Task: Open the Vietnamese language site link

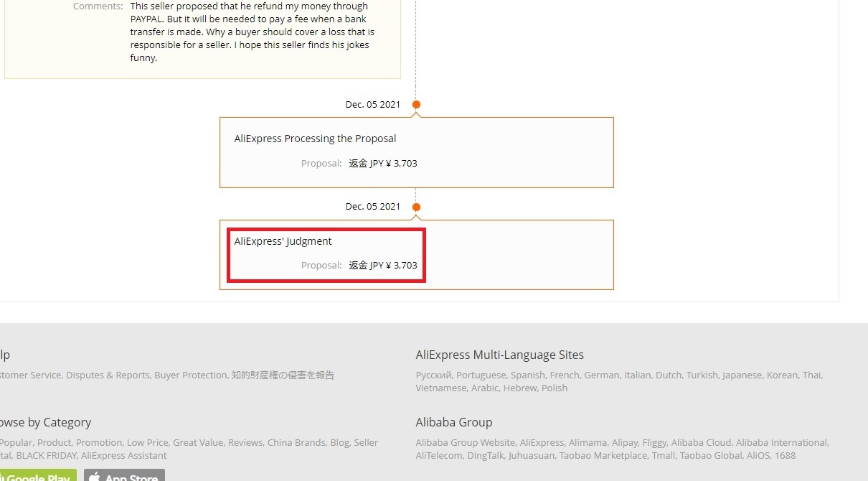Action: point(441,388)
